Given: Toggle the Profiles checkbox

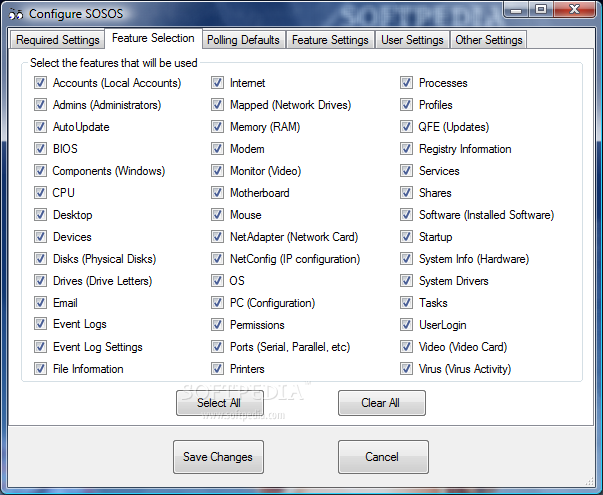Looking at the screenshot, I should (x=406, y=104).
